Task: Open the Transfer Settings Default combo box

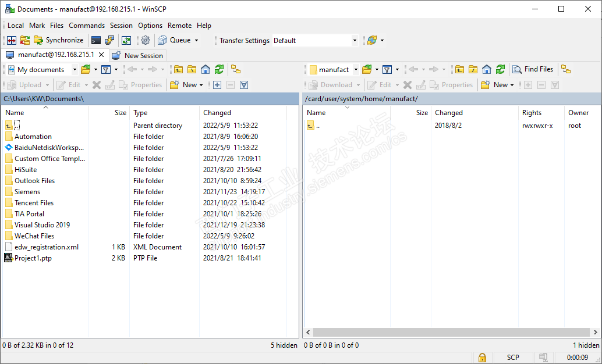Action: tap(315, 41)
